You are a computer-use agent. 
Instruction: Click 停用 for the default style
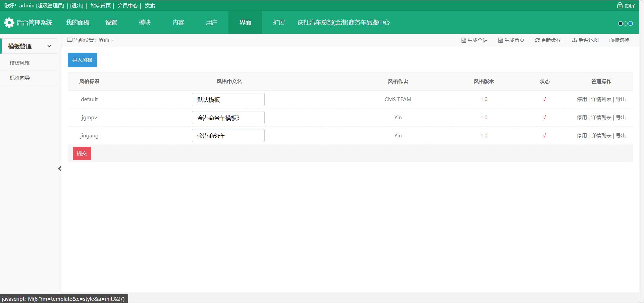tap(582, 99)
